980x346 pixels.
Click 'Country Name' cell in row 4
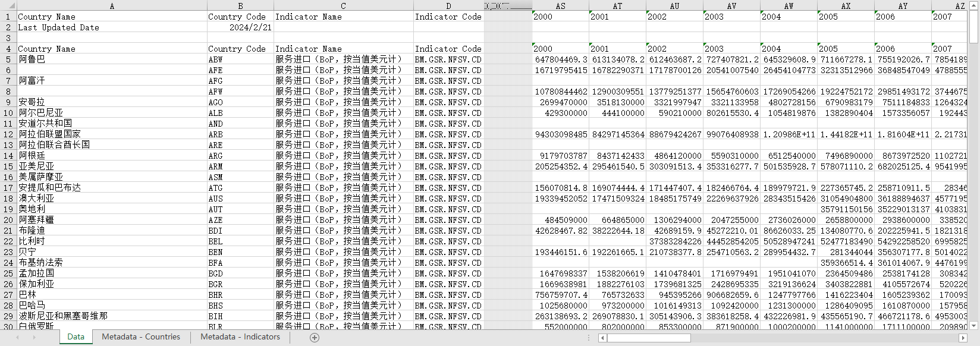coord(112,49)
